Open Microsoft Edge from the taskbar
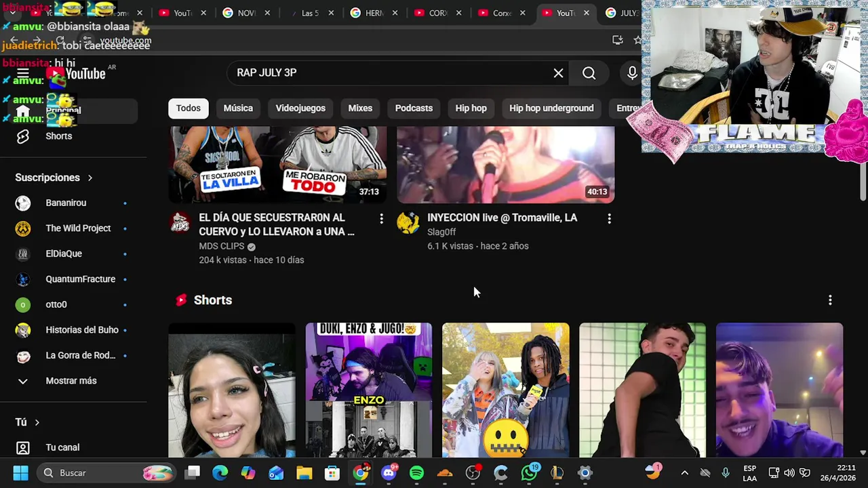Viewport: 868px width, 488px height. point(220,473)
